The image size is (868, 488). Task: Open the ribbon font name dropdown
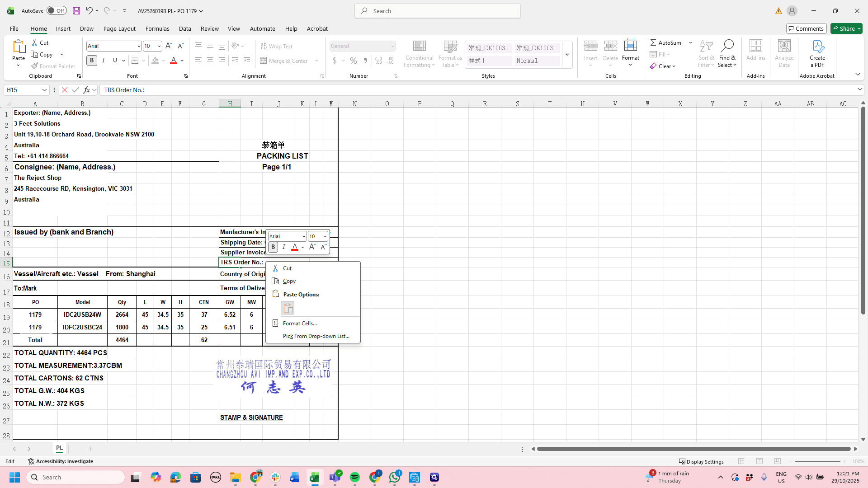coord(138,46)
